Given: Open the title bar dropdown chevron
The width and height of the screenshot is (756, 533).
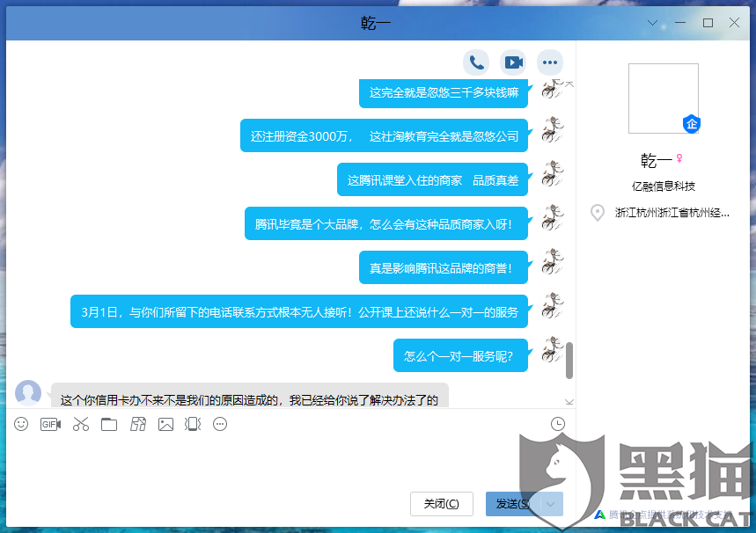Looking at the screenshot, I should click(x=652, y=23).
